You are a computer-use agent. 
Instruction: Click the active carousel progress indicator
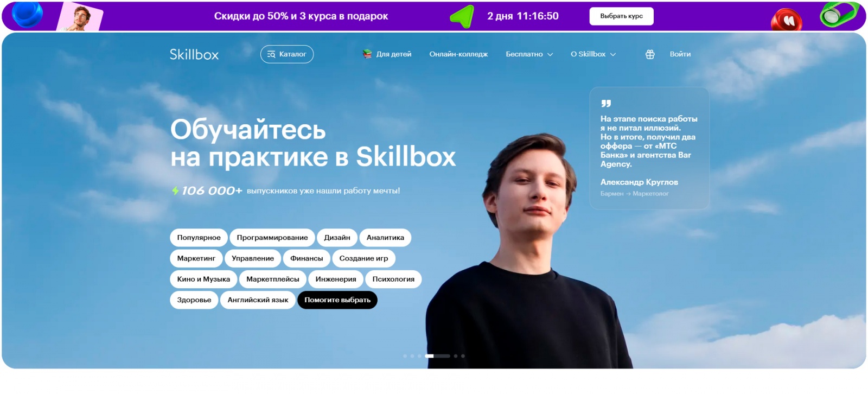point(437,356)
